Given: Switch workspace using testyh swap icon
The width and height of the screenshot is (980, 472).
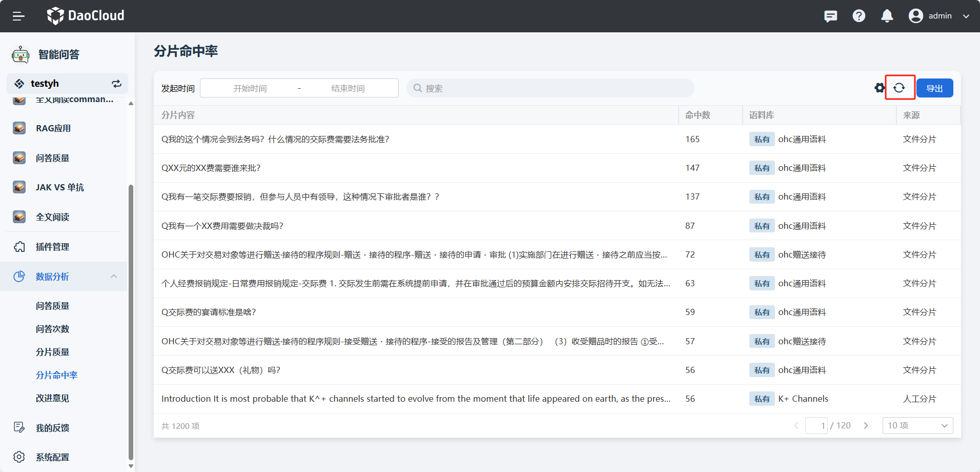Looking at the screenshot, I should coord(116,84).
